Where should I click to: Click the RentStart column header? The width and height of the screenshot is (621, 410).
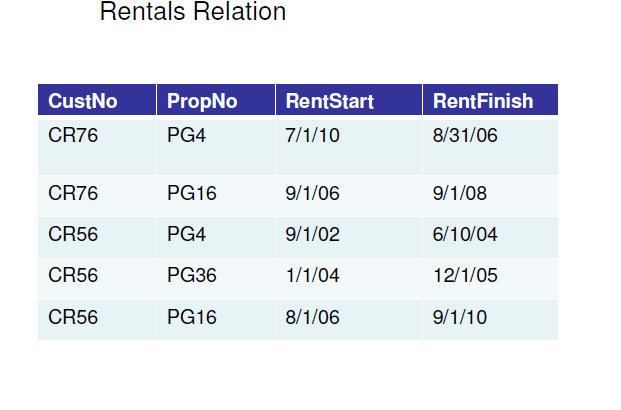click(x=329, y=101)
